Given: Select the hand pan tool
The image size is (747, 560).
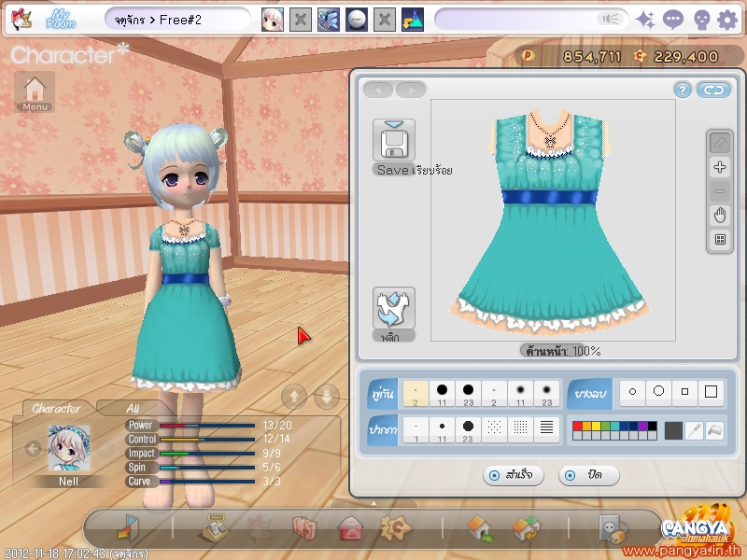Looking at the screenshot, I should point(719,216).
